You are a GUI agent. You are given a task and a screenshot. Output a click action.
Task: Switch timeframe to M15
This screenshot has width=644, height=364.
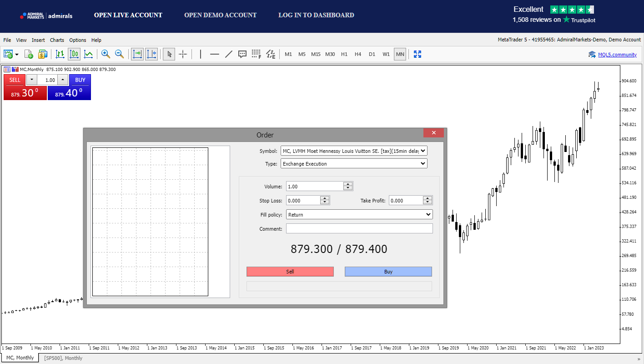(x=316, y=54)
